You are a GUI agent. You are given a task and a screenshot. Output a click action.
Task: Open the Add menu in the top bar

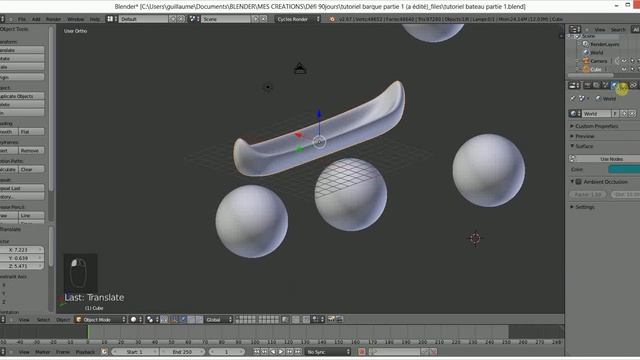coord(36,19)
